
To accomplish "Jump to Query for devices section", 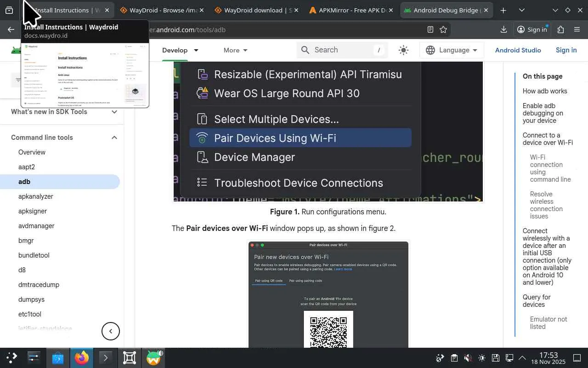I will (x=537, y=301).
